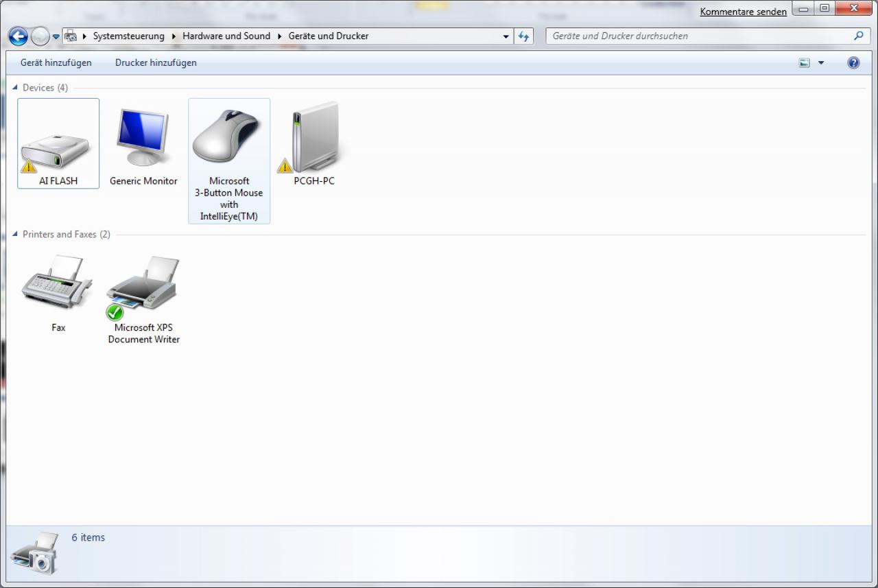The image size is (878, 588).
Task: Maximize the window
Action: pyautogui.click(x=824, y=8)
